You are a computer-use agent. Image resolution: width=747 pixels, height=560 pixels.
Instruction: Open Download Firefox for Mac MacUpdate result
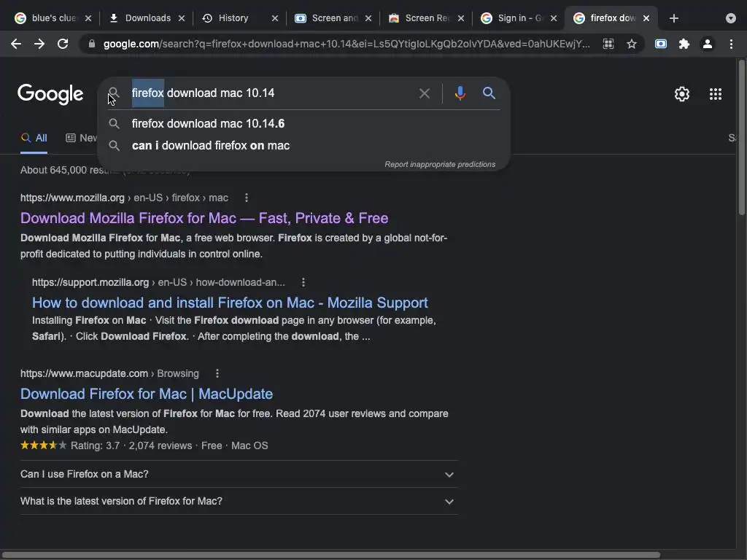tap(146, 394)
